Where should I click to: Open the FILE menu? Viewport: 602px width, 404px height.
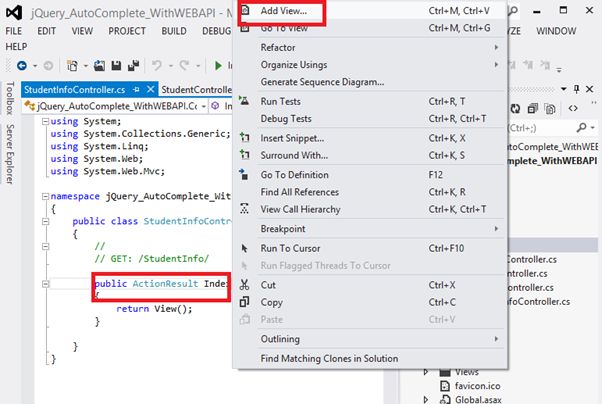(x=13, y=31)
